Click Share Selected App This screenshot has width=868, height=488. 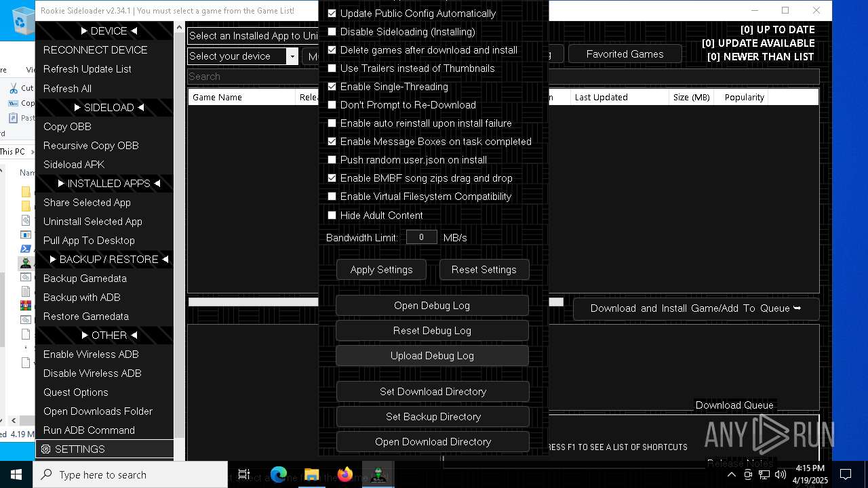[x=104, y=203]
